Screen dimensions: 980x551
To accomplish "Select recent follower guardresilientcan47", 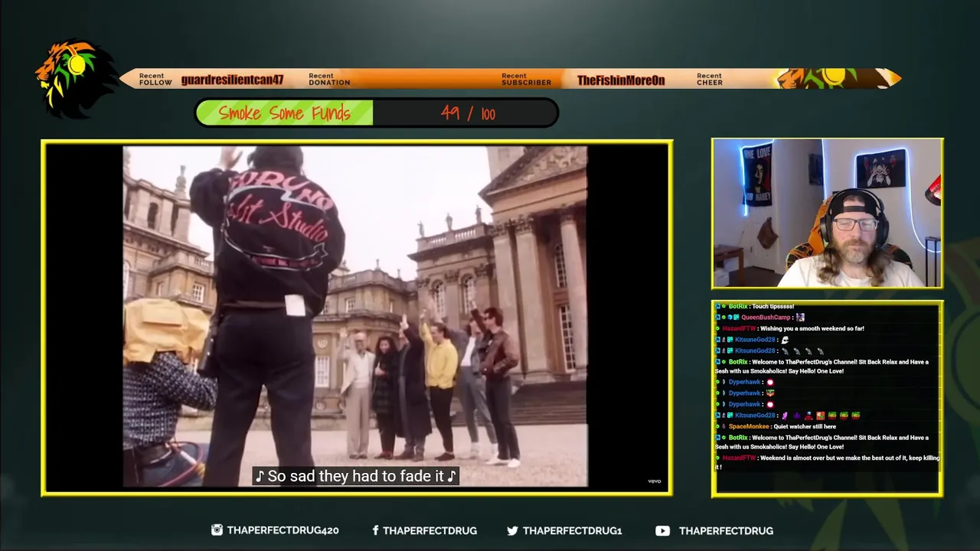I will coord(232,80).
